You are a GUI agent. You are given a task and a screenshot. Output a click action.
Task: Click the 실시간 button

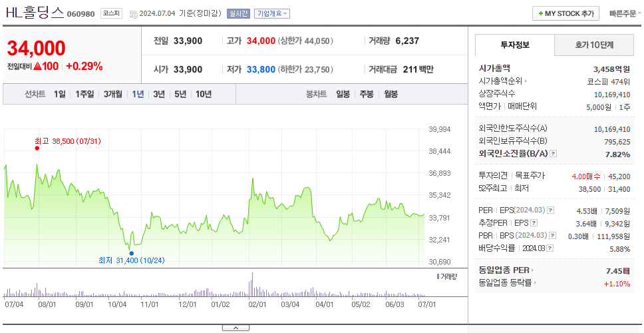(238, 13)
